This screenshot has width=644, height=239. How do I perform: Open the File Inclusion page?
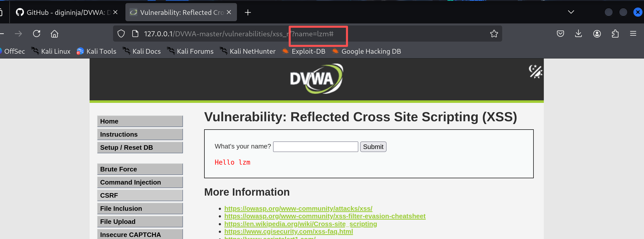point(140,208)
